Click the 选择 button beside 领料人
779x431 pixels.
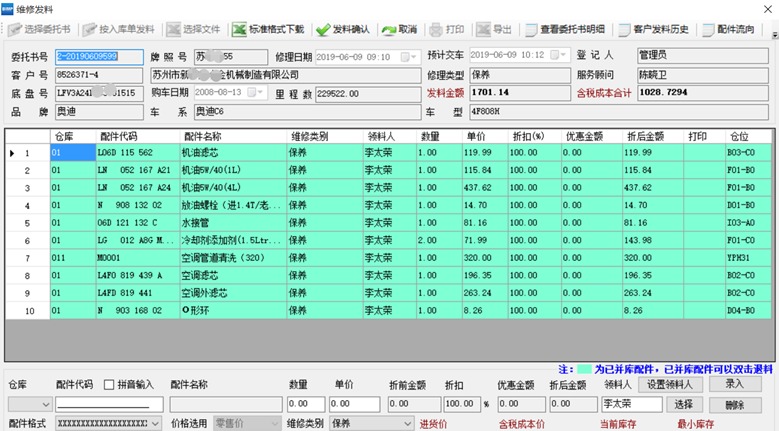(x=683, y=404)
